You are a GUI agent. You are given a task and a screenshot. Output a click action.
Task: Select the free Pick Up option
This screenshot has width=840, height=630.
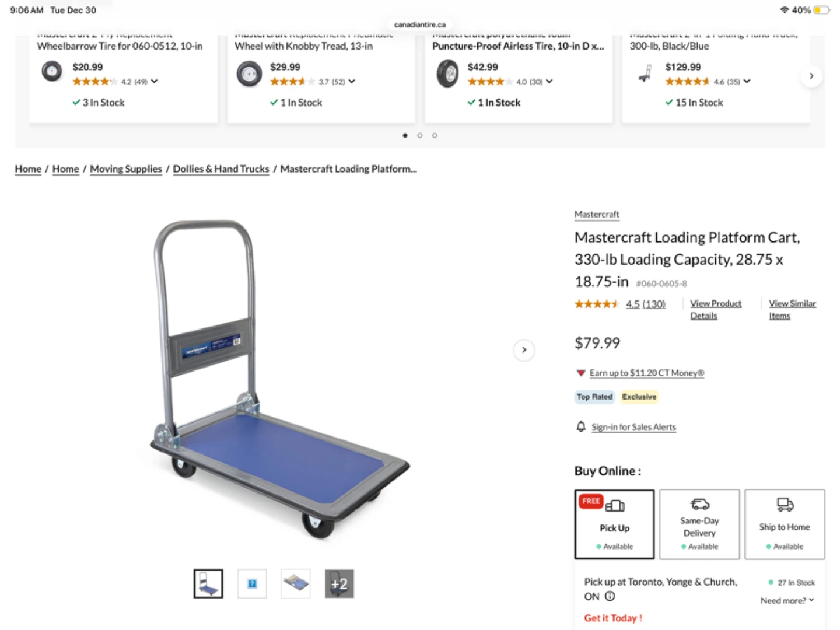[x=614, y=524]
